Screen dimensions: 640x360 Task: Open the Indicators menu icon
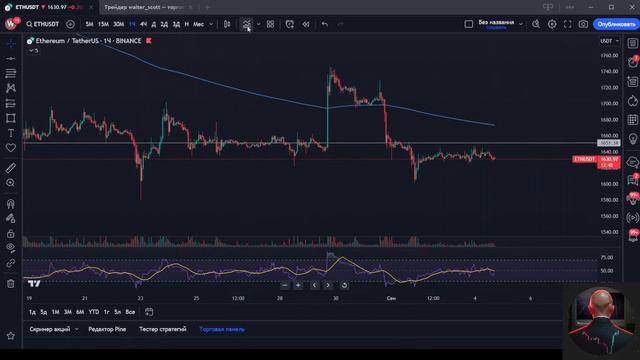click(247, 24)
